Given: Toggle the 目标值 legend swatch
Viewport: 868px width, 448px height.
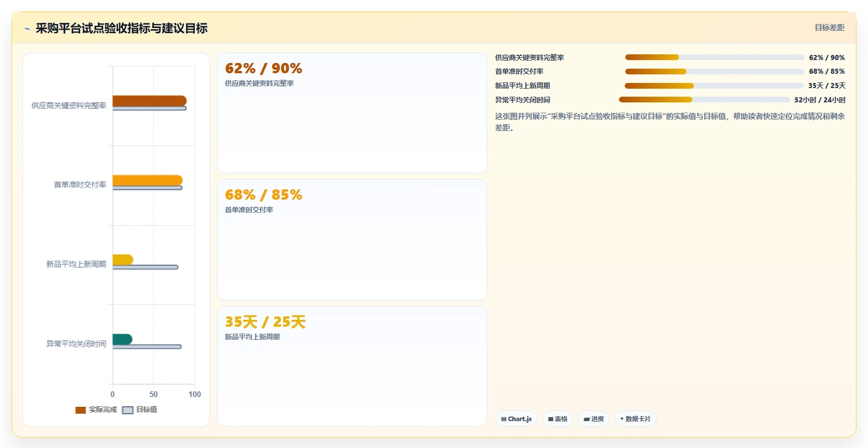Looking at the screenshot, I should tap(128, 410).
